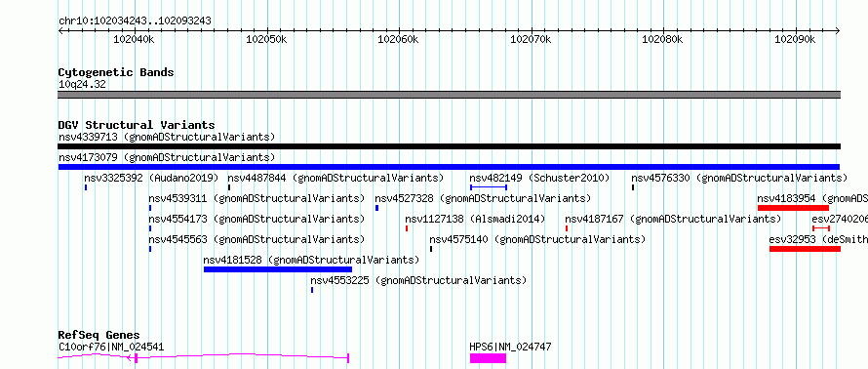This screenshot has height=369, width=868.
Task: Open the nsv1127138 (Alsmadi2014) label
Action: [x=475, y=219]
